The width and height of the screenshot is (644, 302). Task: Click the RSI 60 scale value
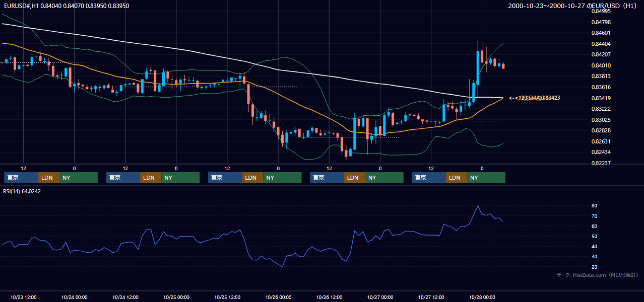pos(595,226)
